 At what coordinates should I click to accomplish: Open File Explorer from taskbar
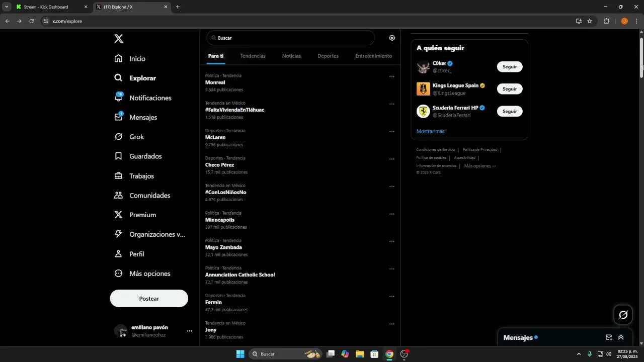(360, 354)
